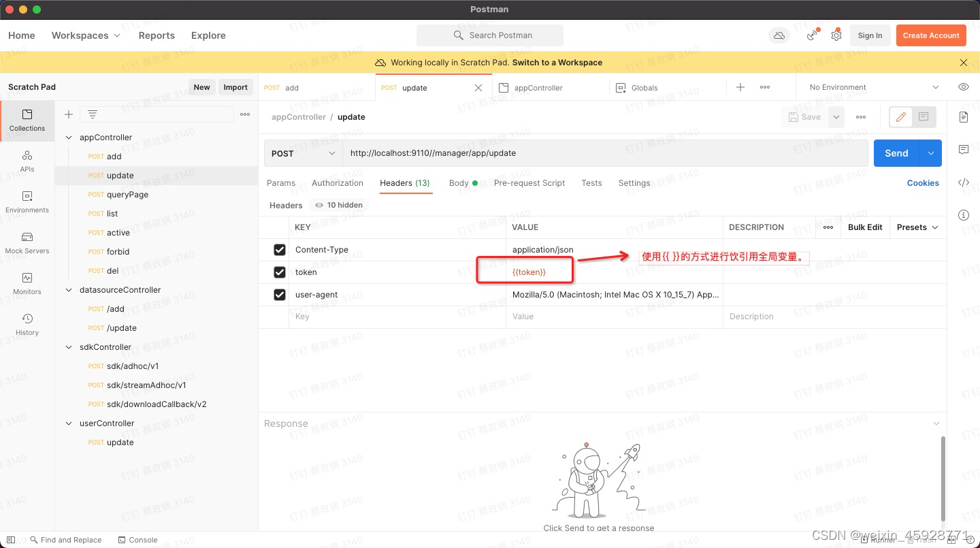This screenshot has width=980, height=548.
Task: Open the collections panel three-dot options
Action: click(x=245, y=114)
